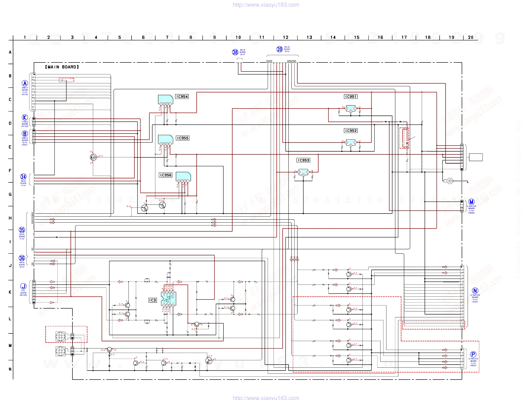Click the IC954 label
Viewport: 532px width, 400px height.
pyautogui.click(x=182, y=97)
